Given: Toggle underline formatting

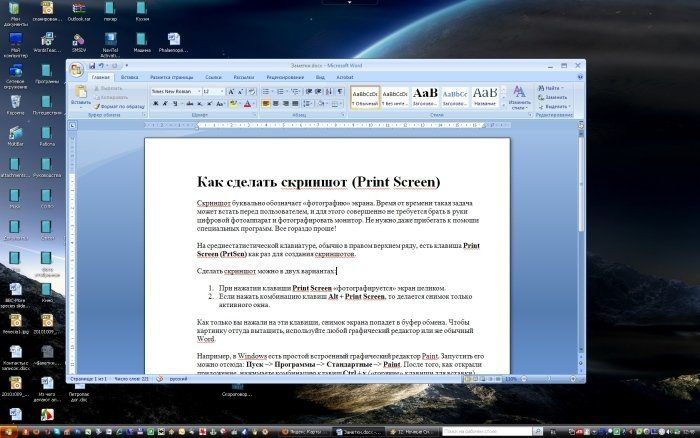Looking at the screenshot, I should click(173, 103).
